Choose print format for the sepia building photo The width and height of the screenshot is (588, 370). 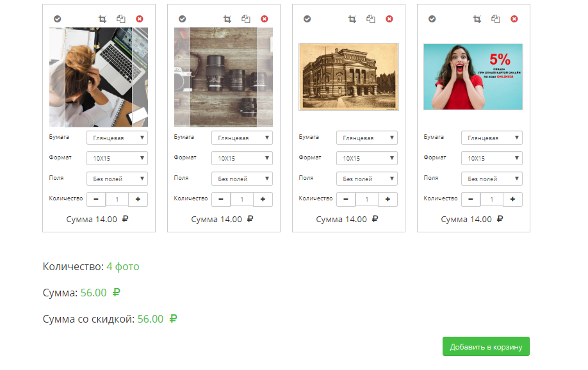tap(367, 158)
